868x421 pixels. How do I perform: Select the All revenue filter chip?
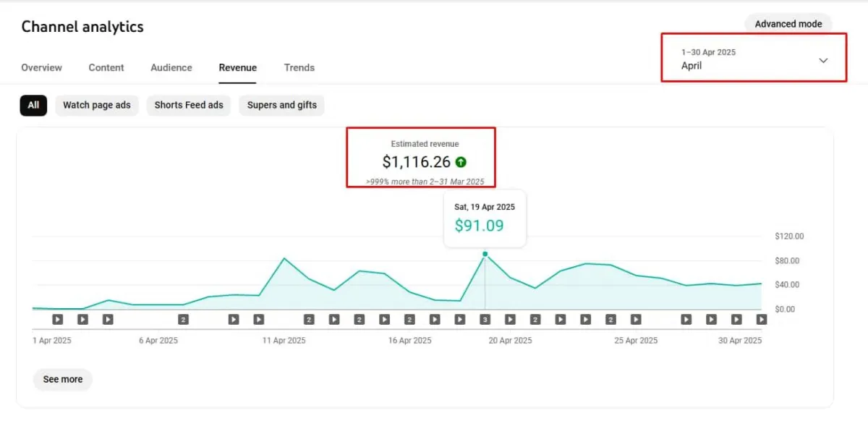[33, 105]
